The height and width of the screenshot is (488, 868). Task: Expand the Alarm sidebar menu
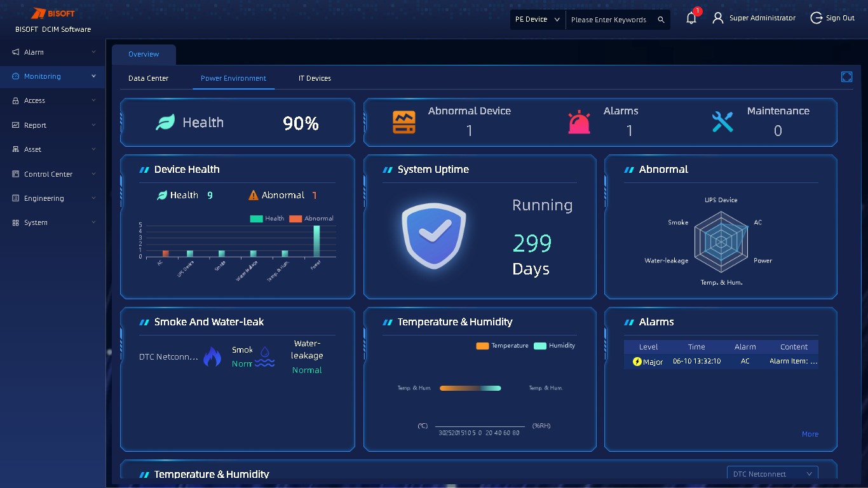[53, 52]
